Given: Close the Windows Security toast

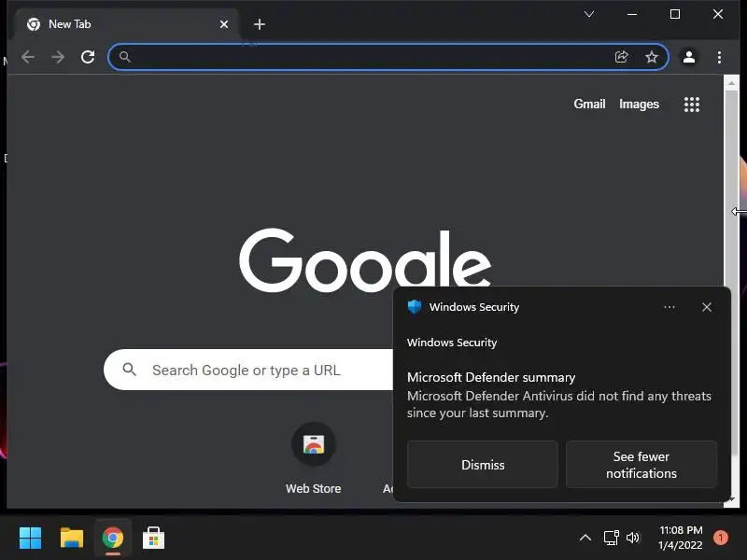Looking at the screenshot, I should pos(707,307).
